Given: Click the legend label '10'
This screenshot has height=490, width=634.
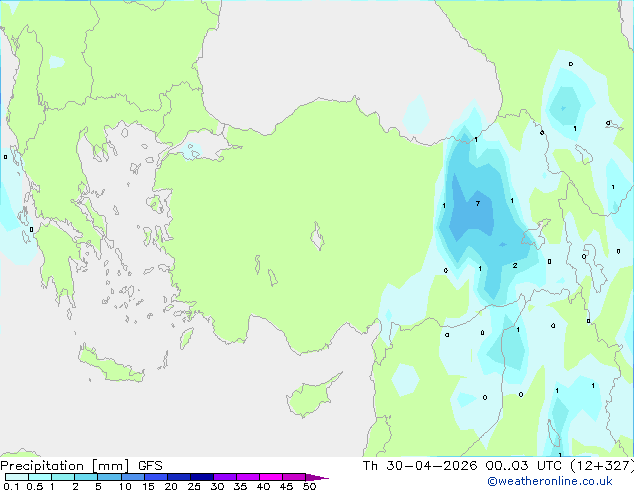Looking at the screenshot, I should point(125,486).
